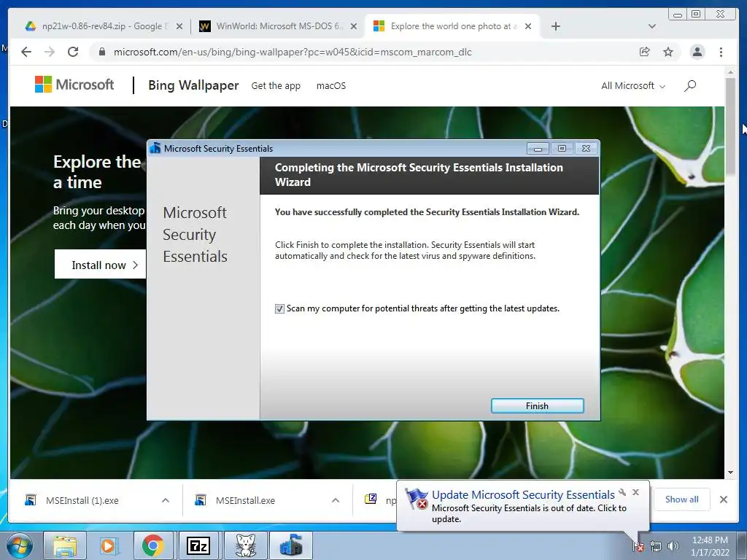Close the downloads bar
The image size is (747, 560).
tap(724, 499)
